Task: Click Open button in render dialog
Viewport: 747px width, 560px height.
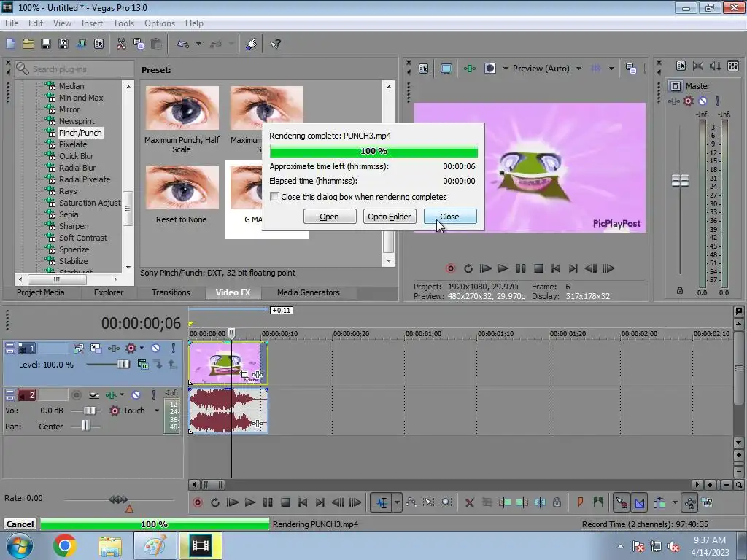Action: (329, 217)
